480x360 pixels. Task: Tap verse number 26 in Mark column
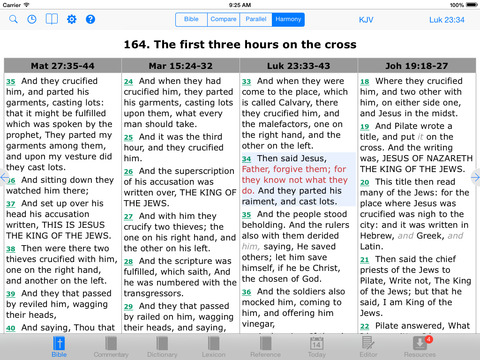(x=128, y=172)
